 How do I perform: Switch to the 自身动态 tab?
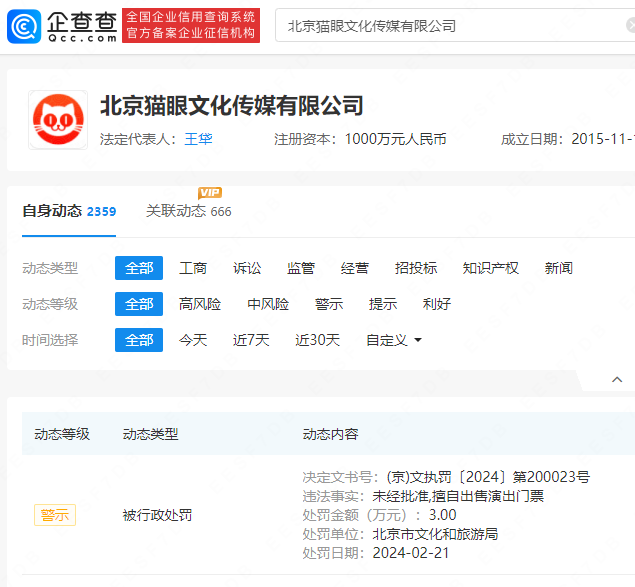point(69,211)
